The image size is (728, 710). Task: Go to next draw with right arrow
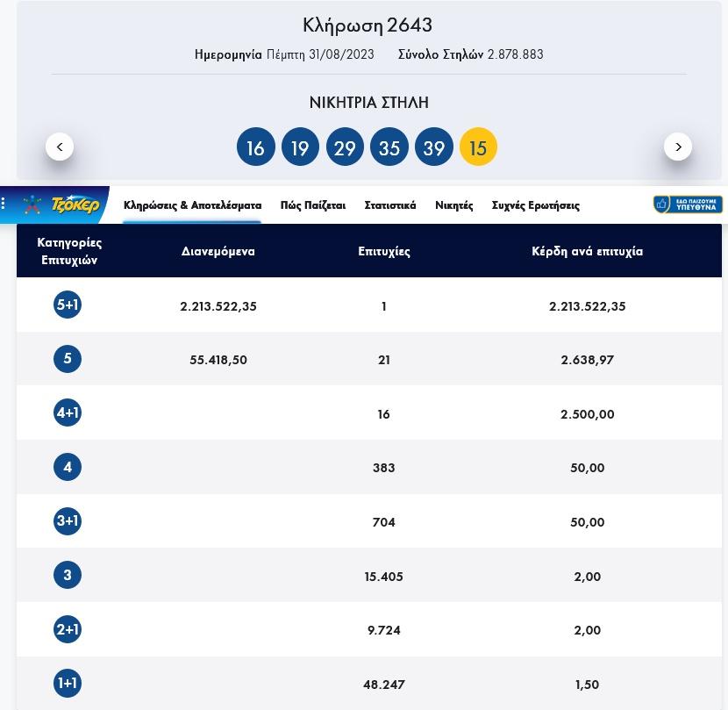point(678,147)
